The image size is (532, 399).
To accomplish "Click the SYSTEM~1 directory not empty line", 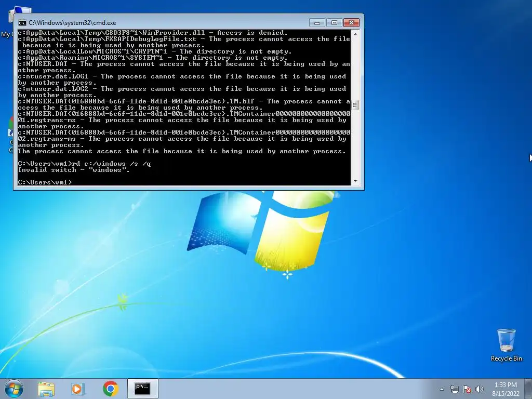I will 153,58.
